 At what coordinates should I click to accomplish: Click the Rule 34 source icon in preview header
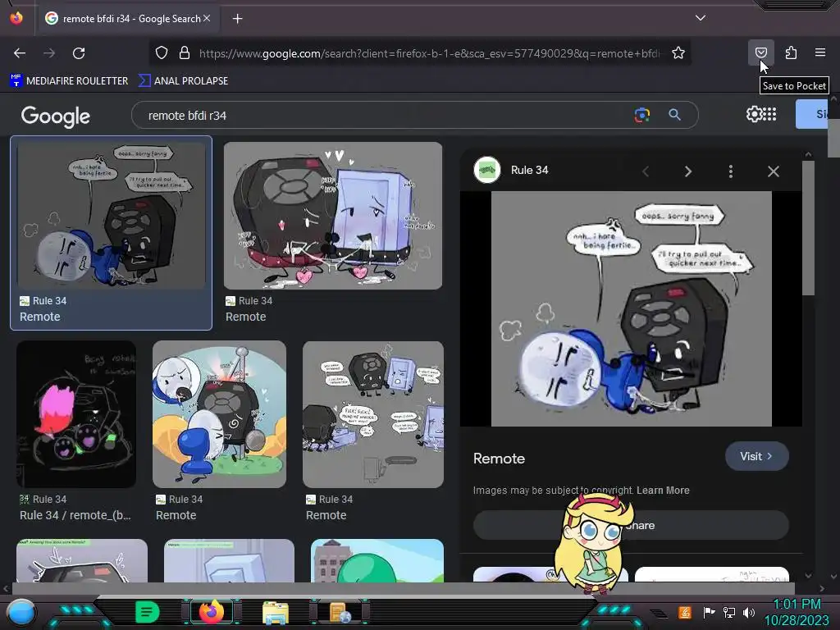487,170
